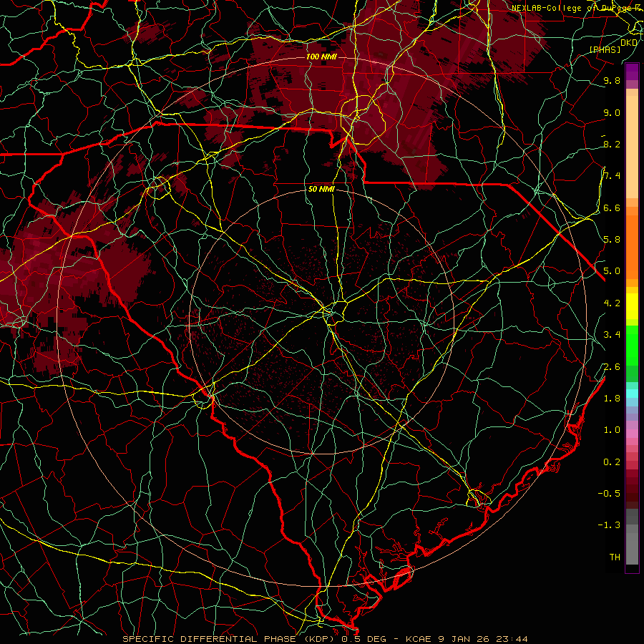
Task: Click the peach segment of the color bar
Action: (x=632, y=147)
